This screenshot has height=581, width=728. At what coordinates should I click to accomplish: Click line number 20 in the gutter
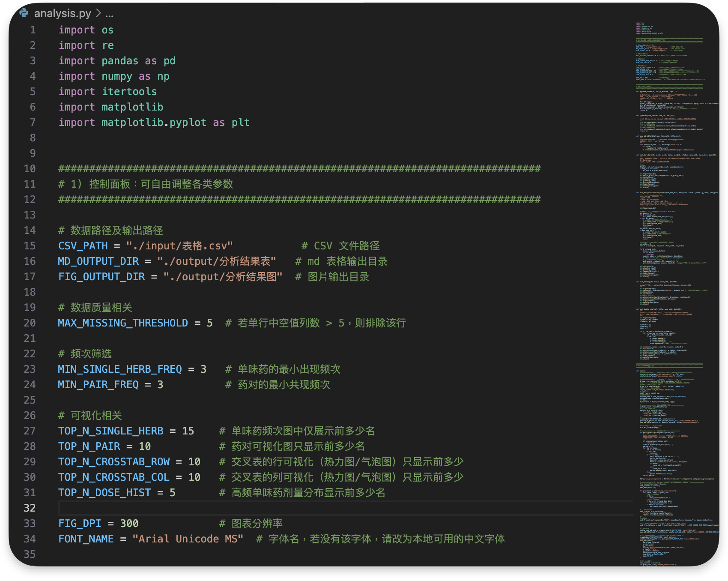pos(30,323)
